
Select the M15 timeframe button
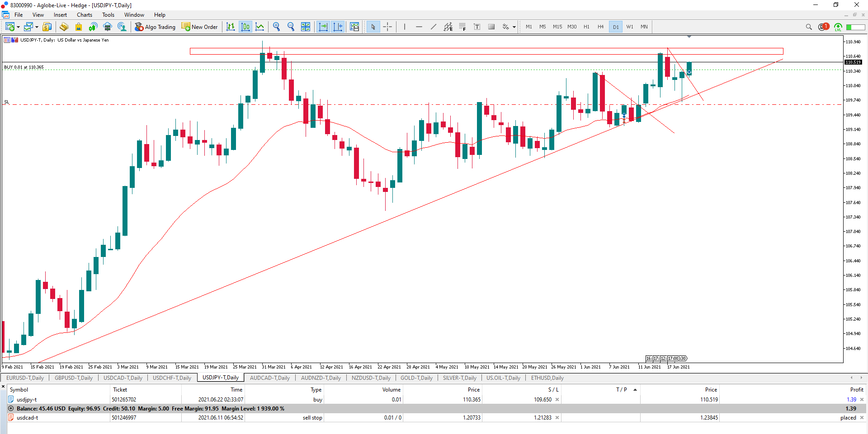(x=557, y=27)
